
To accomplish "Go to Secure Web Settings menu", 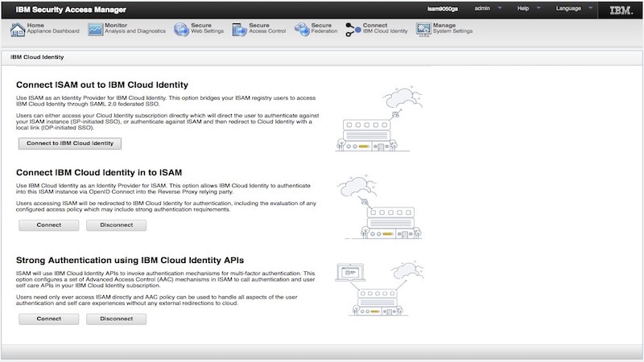I will pyautogui.click(x=207, y=28).
